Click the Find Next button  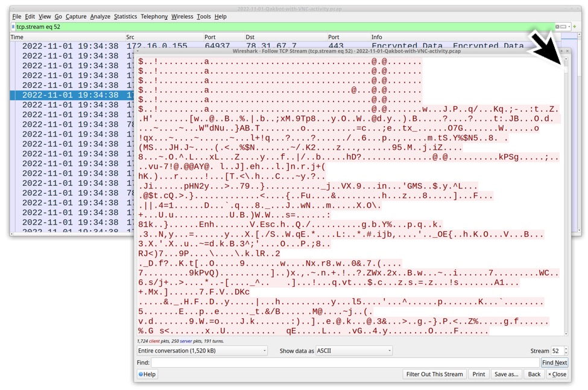pos(554,362)
